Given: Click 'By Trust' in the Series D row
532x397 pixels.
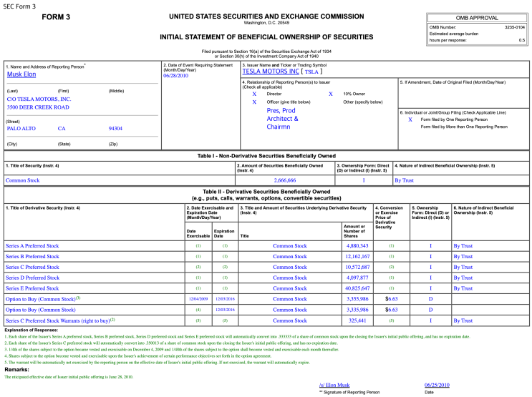Looking at the screenshot, I should click(x=463, y=278).
